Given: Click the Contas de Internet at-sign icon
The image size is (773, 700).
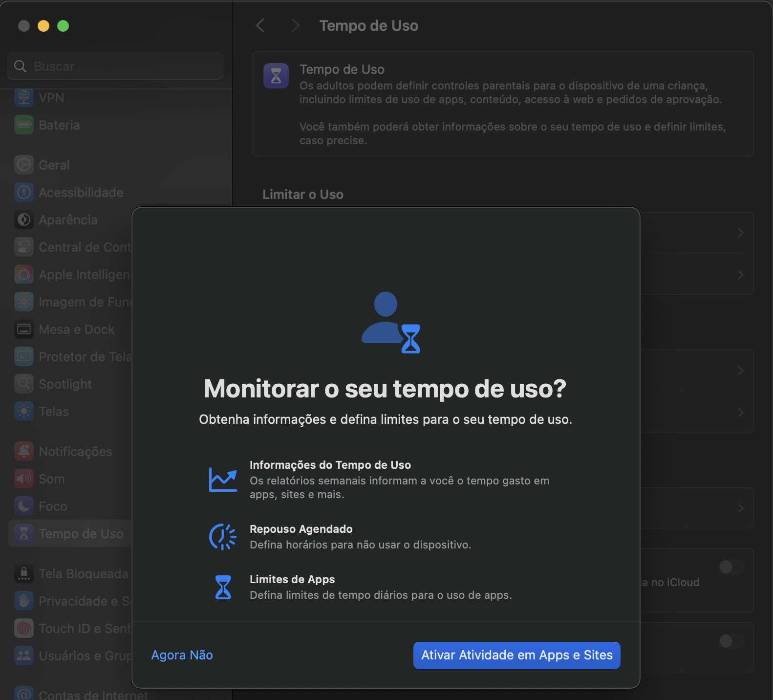Looking at the screenshot, I should [24, 694].
